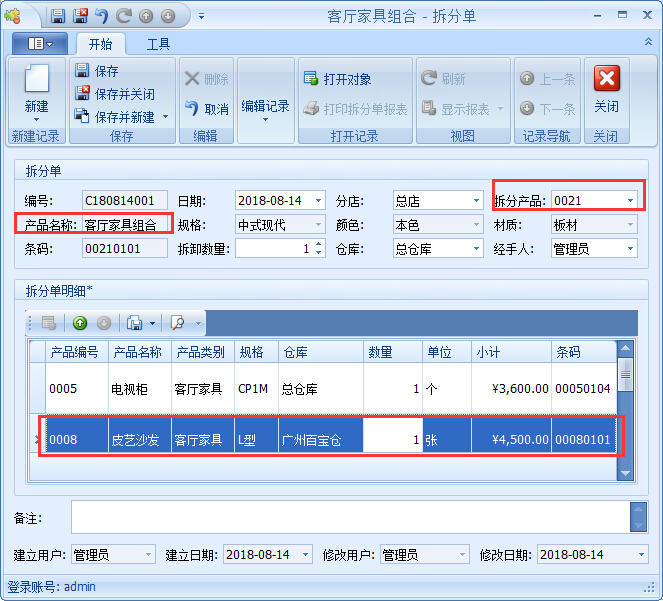
Task: Open the 经手人 handler dropdown
Action: click(x=629, y=249)
